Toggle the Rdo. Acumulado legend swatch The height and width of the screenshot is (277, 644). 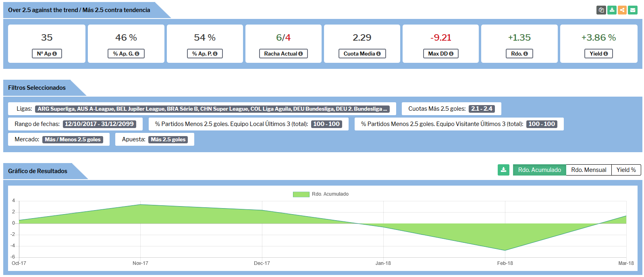[301, 194]
